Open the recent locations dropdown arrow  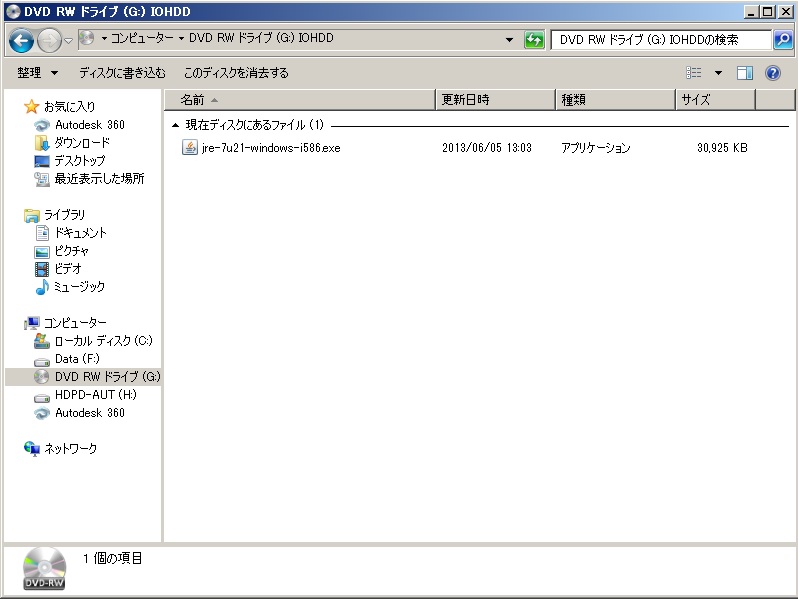(x=69, y=41)
